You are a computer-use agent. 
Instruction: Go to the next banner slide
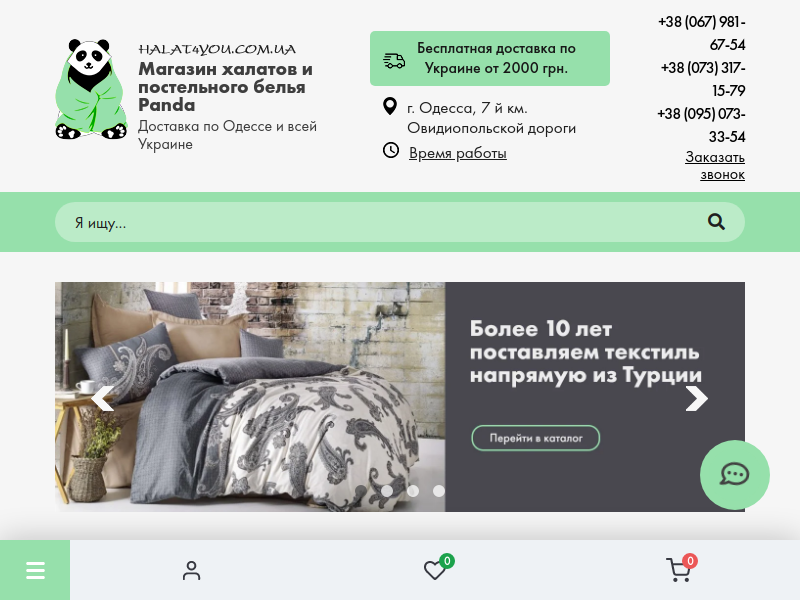[696, 398]
